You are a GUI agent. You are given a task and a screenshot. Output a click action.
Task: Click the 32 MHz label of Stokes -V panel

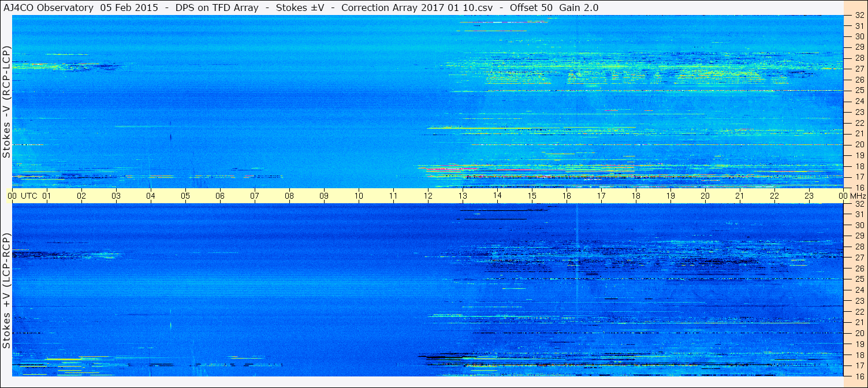click(x=859, y=16)
